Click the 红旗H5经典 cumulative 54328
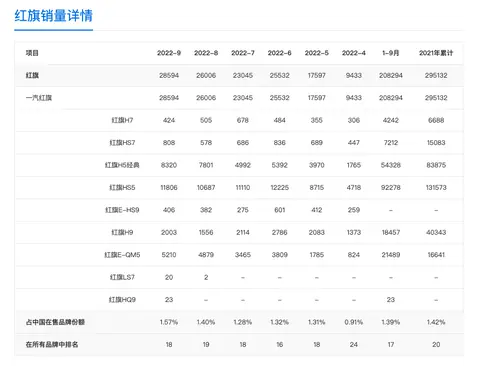This screenshot has height=366, width=480. [x=391, y=165]
